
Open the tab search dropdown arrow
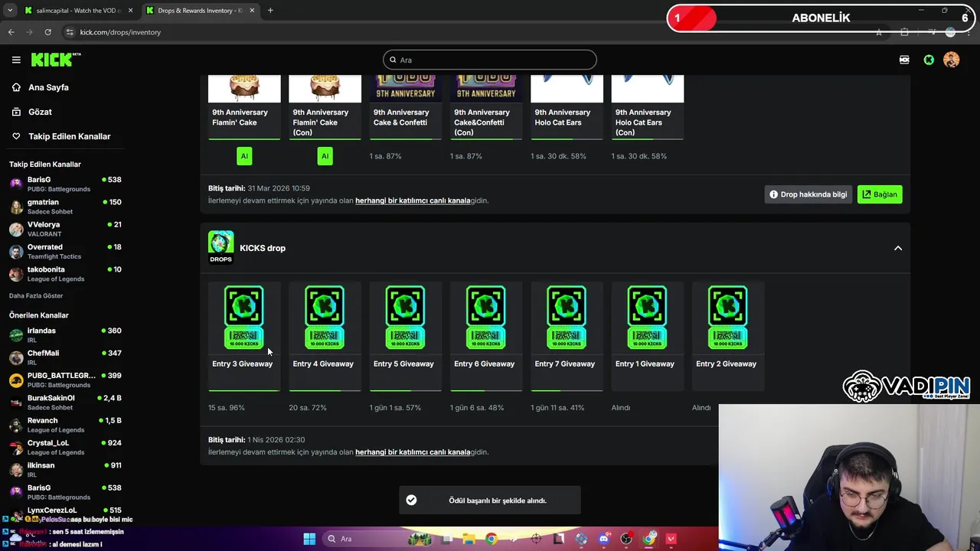[10, 10]
